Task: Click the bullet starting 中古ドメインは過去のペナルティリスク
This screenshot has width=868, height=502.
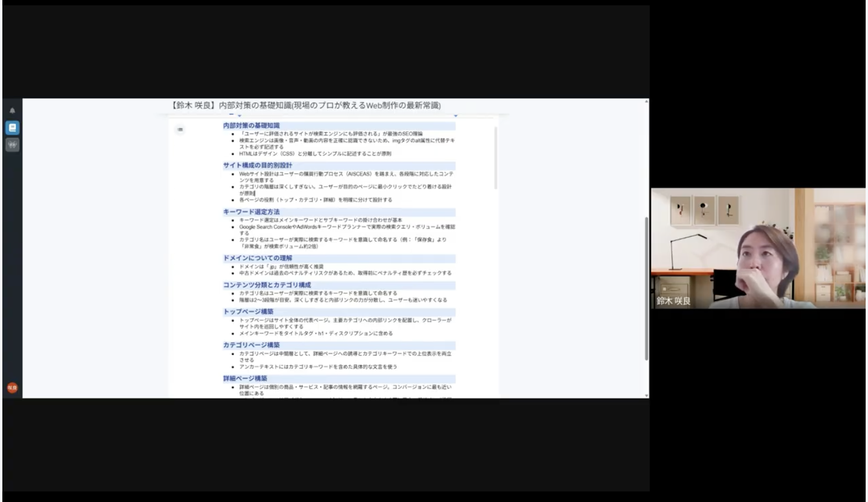Action: [345, 273]
